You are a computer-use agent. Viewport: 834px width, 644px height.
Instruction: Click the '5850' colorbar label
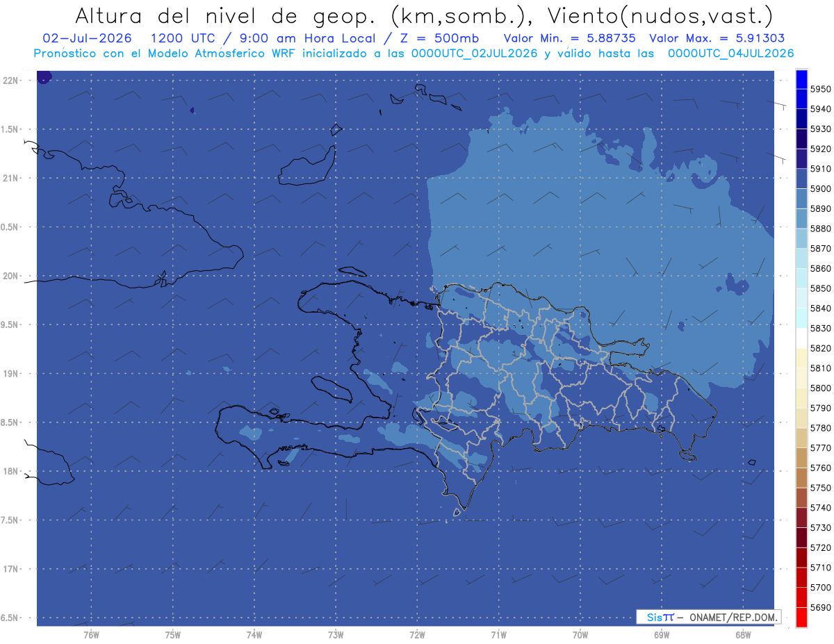[x=820, y=288]
